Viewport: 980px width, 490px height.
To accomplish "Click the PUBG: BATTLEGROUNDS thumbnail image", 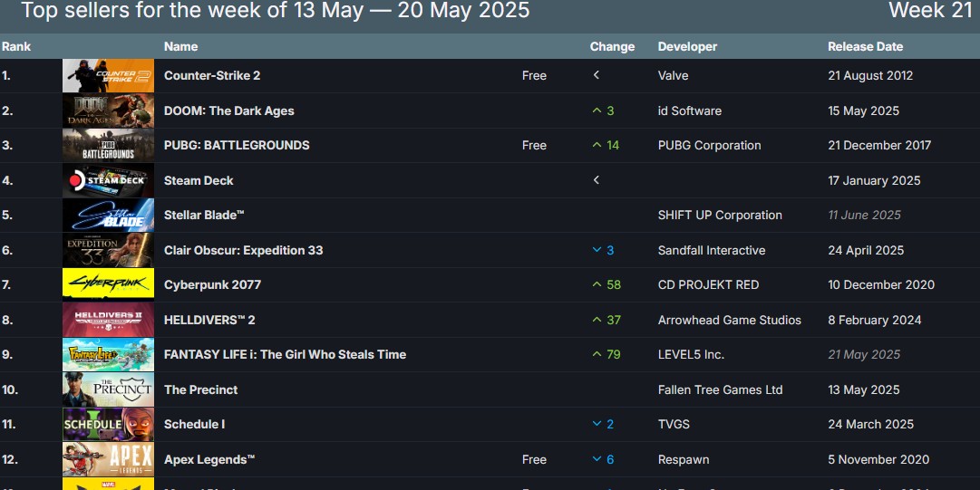I will tap(108, 146).
